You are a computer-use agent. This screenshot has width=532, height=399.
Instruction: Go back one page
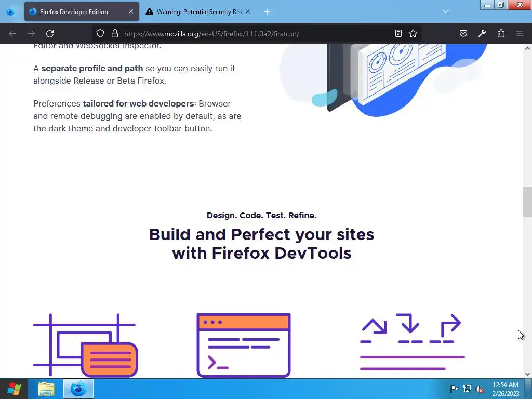(x=12, y=34)
